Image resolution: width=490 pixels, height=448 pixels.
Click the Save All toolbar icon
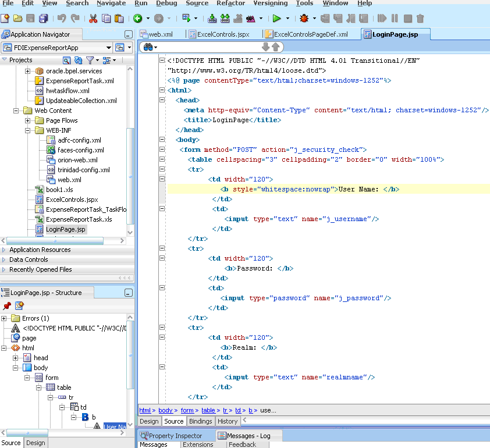(44, 19)
